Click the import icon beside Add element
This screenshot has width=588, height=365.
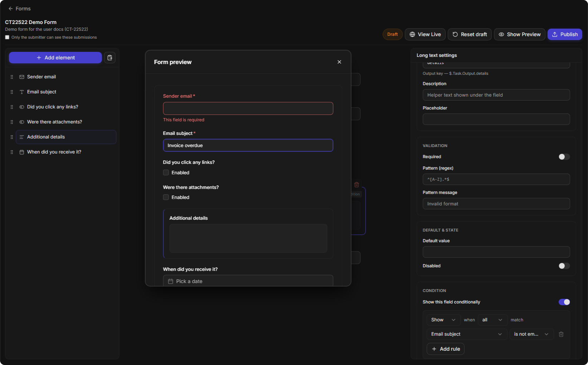110,58
